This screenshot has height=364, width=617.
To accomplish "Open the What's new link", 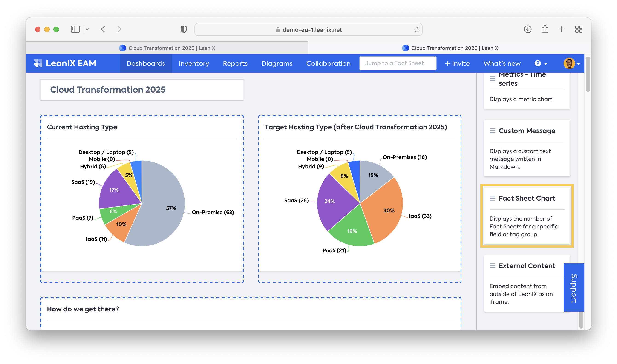I will (502, 63).
